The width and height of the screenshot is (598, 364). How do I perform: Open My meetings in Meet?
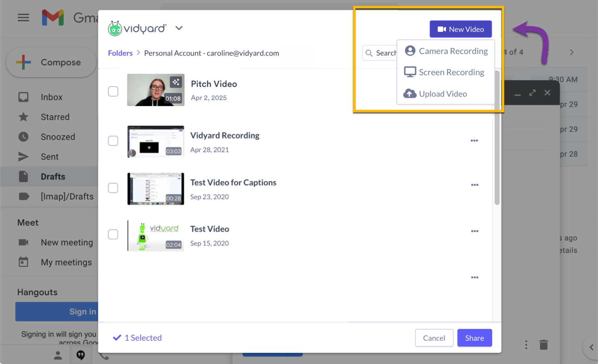tap(66, 263)
